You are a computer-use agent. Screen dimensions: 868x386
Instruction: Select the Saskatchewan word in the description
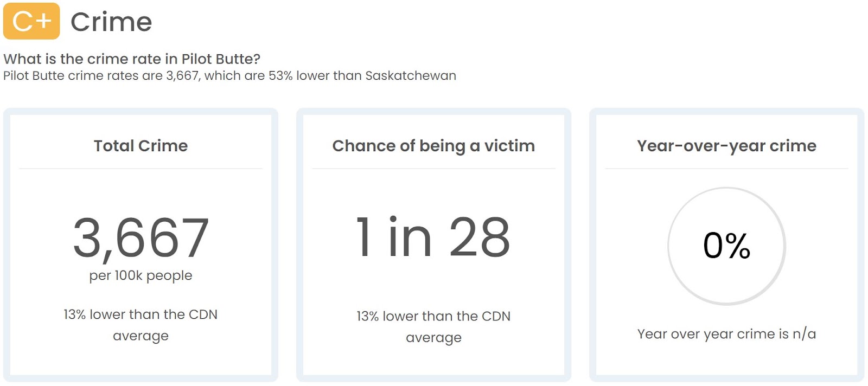411,75
